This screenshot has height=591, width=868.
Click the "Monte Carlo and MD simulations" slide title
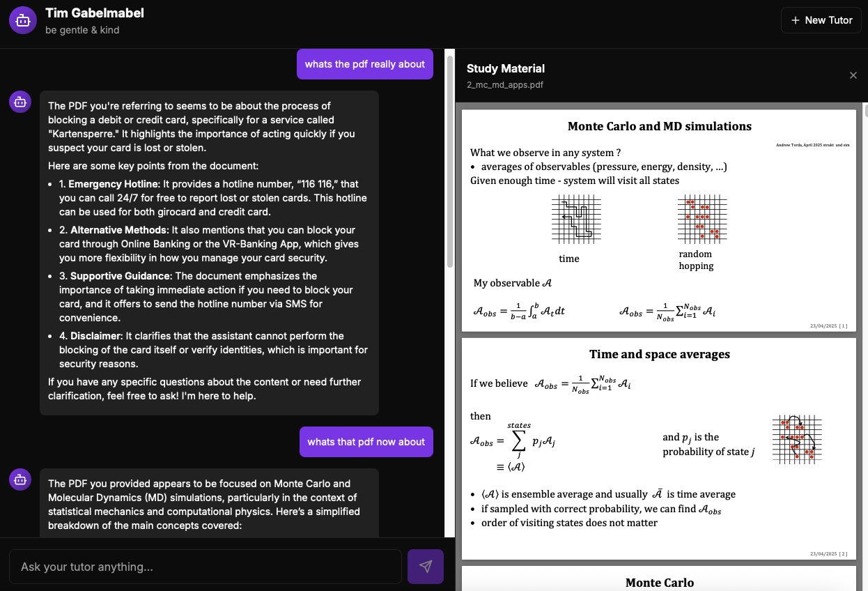click(659, 126)
